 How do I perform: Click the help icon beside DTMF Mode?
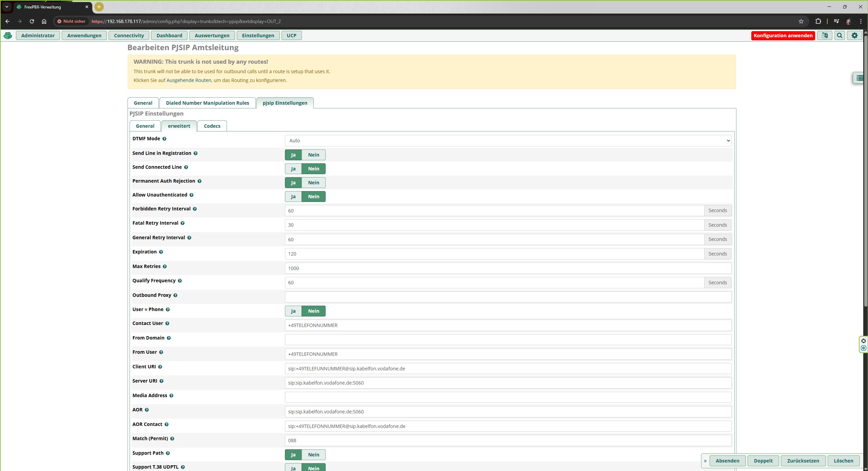pyautogui.click(x=164, y=139)
